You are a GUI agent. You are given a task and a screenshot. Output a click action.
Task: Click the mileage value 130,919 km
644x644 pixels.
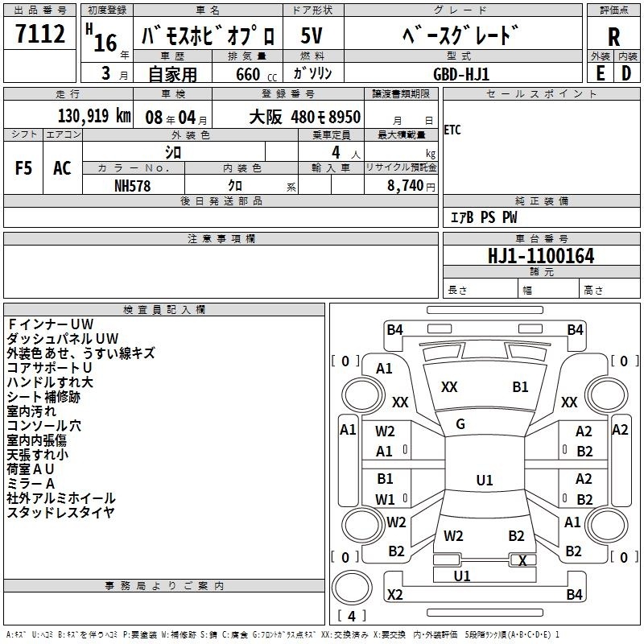(93, 117)
